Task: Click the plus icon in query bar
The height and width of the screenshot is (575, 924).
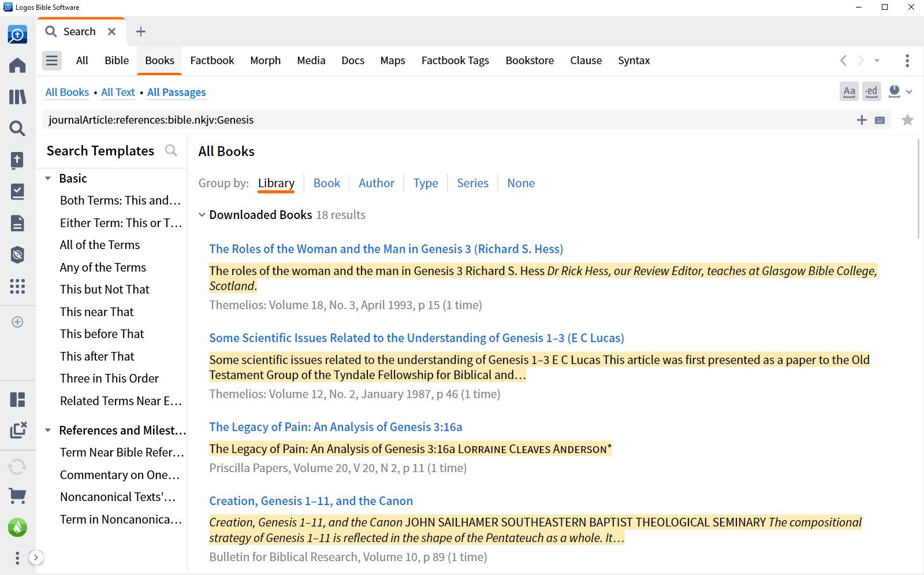Action: pos(862,120)
